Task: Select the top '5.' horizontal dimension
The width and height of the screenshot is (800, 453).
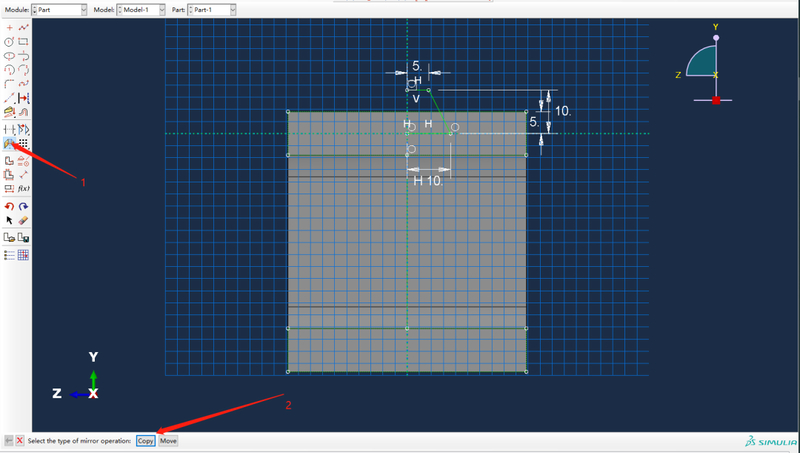Action: [417, 66]
